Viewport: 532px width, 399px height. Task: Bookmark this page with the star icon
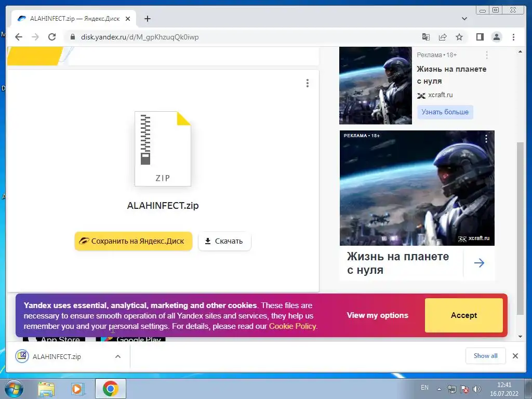(x=459, y=37)
